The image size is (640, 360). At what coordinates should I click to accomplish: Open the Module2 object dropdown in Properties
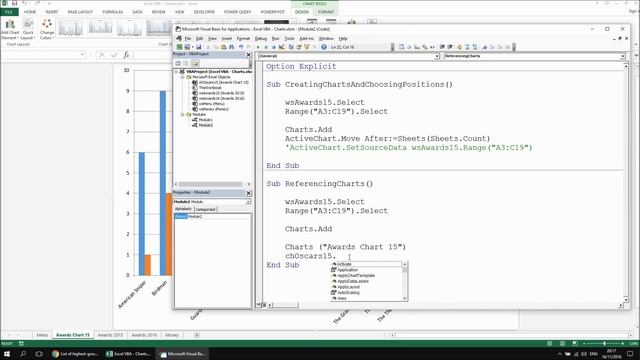coord(248,202)
